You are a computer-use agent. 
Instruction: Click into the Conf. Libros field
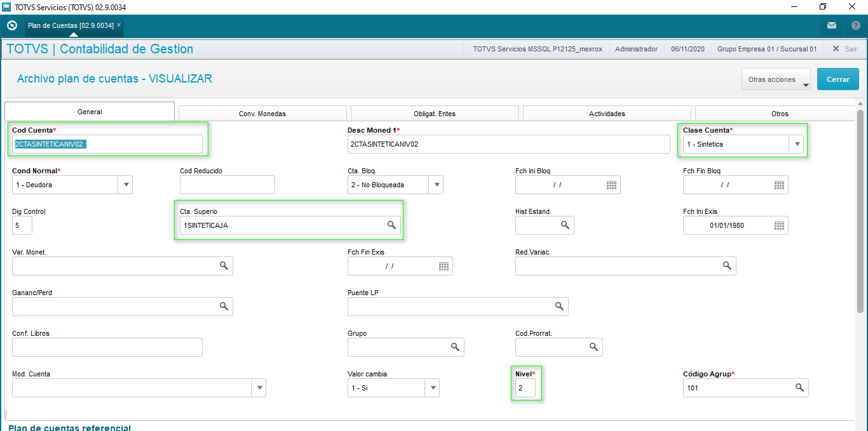[x=107, y=347]
